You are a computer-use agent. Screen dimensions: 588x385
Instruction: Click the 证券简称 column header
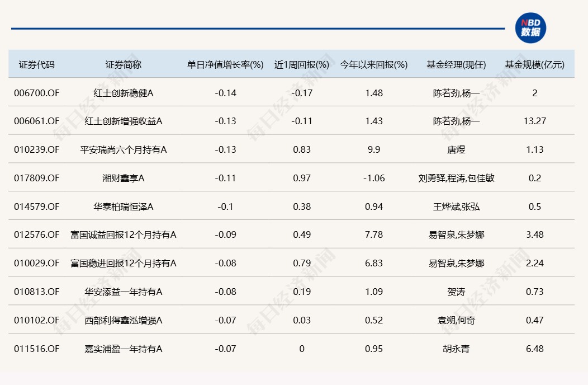coord(123,64)
